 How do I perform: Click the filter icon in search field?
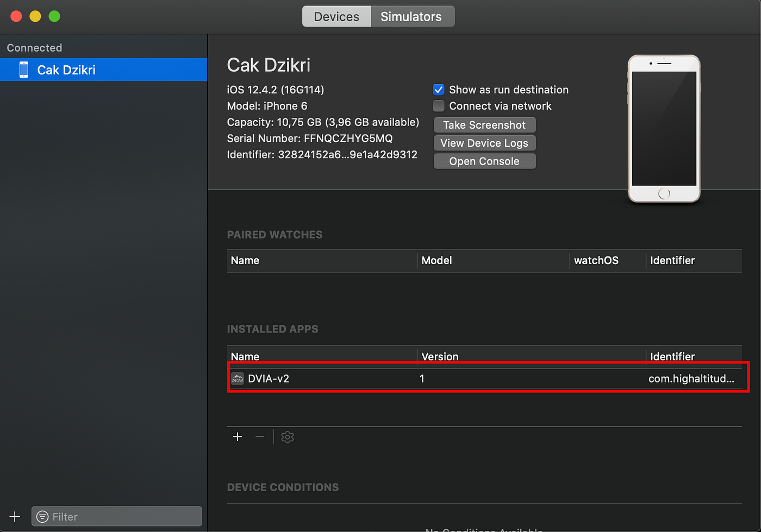(42, 517)
